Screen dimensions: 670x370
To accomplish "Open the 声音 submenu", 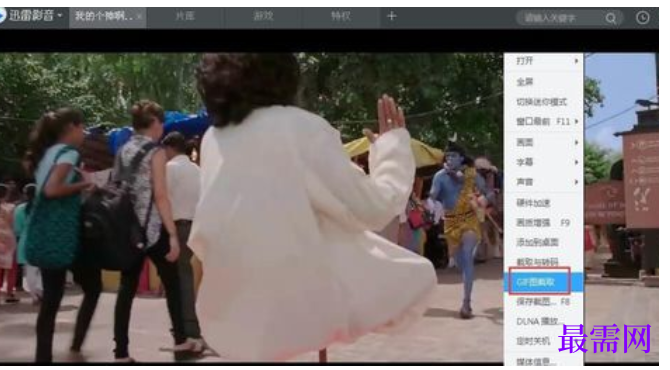I will (544, 182).
